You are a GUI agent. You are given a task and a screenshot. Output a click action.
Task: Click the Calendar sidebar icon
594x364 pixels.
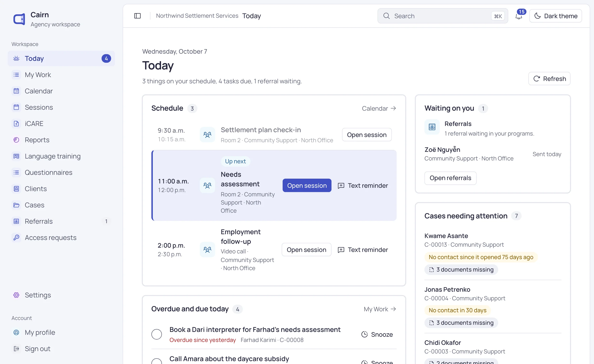(16, 91)
